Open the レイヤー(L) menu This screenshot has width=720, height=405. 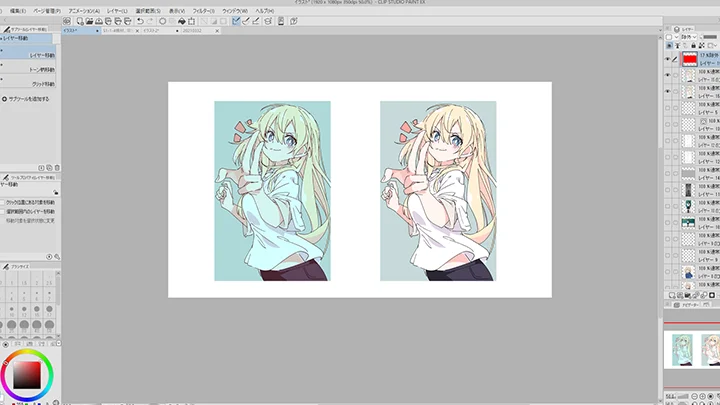click(117, 11)
